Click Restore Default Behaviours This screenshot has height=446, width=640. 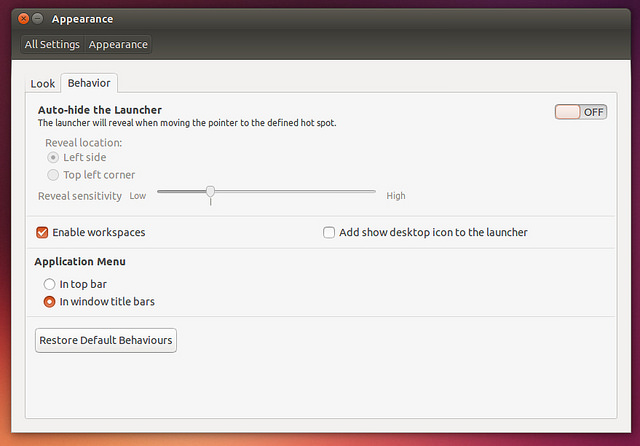point(106,340)
